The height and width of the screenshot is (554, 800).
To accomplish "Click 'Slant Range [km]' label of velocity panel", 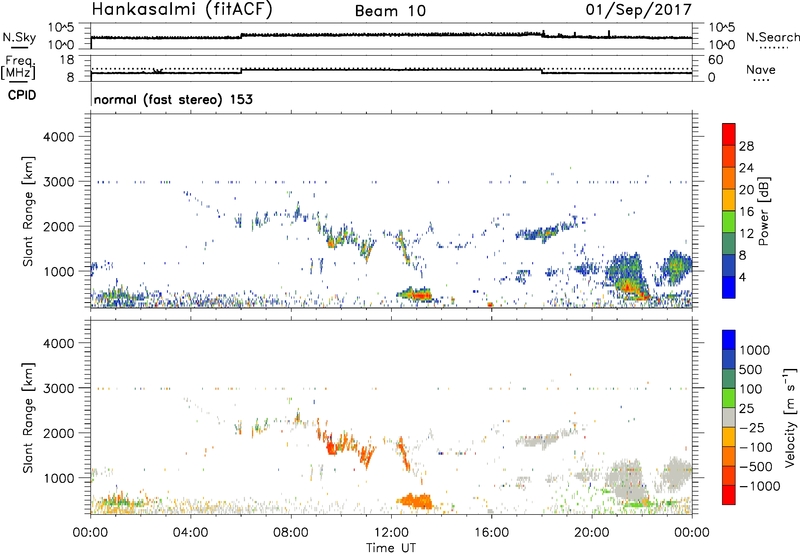I will coord(28,418).
